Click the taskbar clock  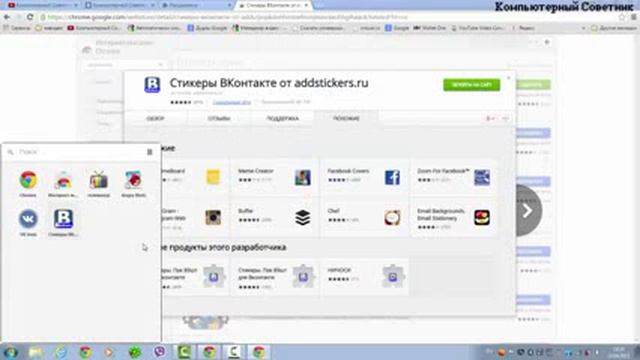619,352
